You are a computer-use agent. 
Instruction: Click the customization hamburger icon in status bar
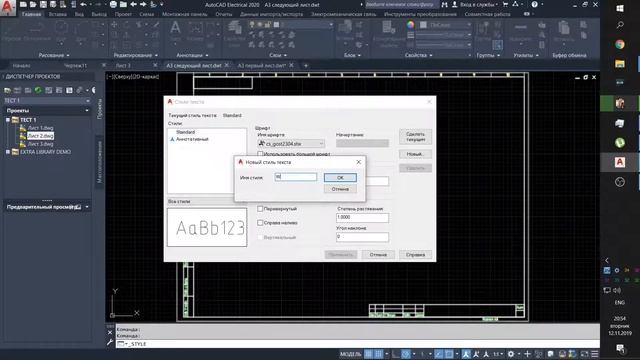coord(595,354)
